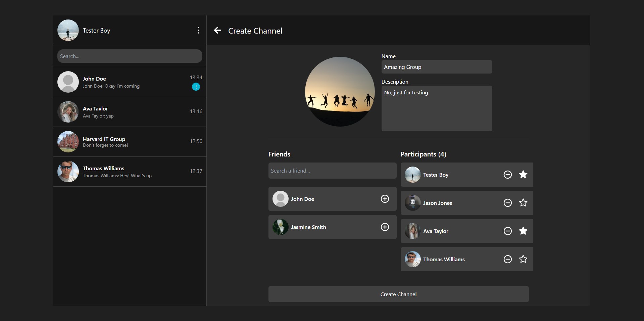Edit the Name field containing Amazing Group
The height and width of the screenshot is (321, 644).
(x=437, y=67)
